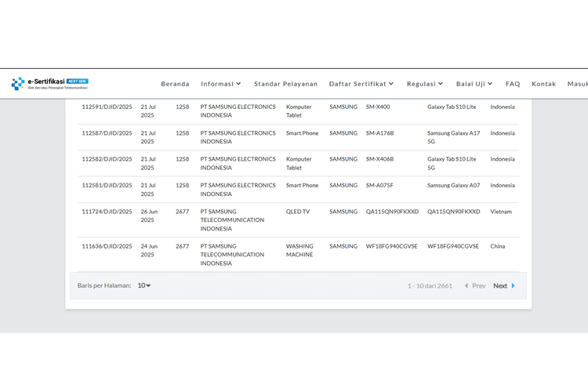
Task: Open the Standar Pelayanan page
Action: (x=285, y=84)
